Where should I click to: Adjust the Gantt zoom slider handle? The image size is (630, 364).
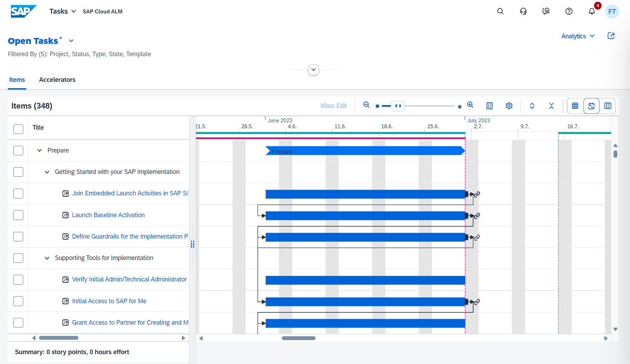click(398, 106)
